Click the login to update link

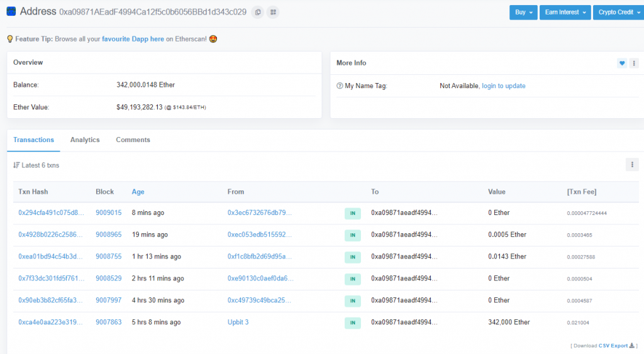503,86
